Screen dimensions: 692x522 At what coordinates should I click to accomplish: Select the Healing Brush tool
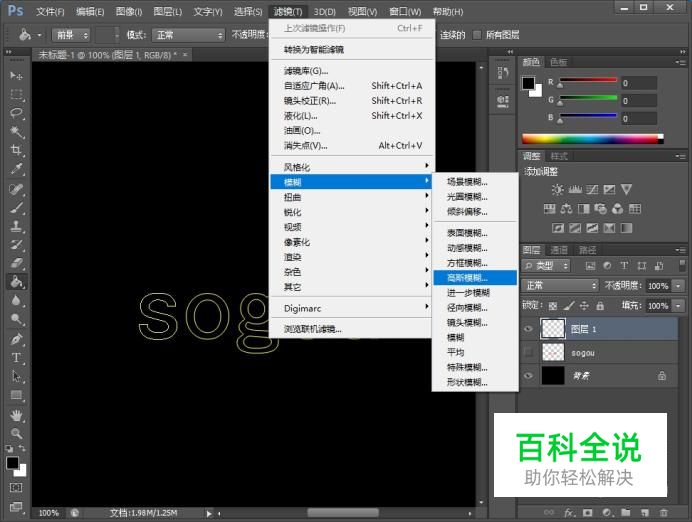16,189
